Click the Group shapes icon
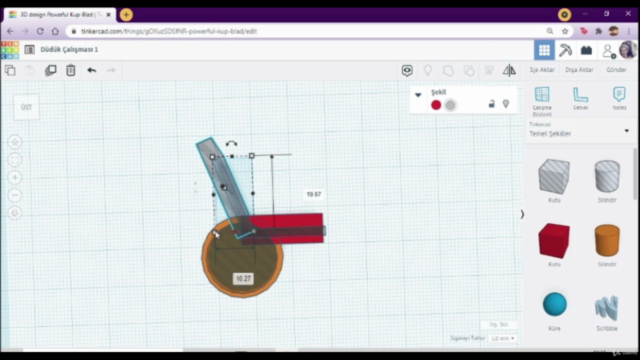Screen dimensions: 640x360 click(x=448, y=71)
